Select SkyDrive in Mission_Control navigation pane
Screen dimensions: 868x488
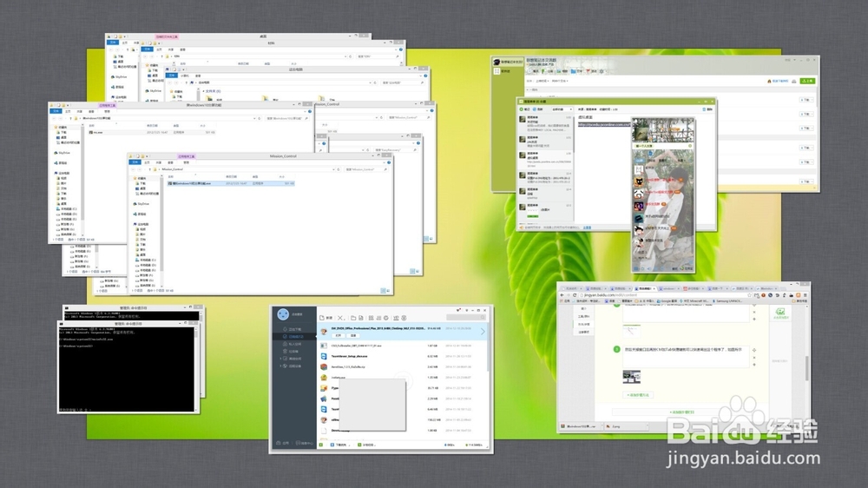(143, 204)
